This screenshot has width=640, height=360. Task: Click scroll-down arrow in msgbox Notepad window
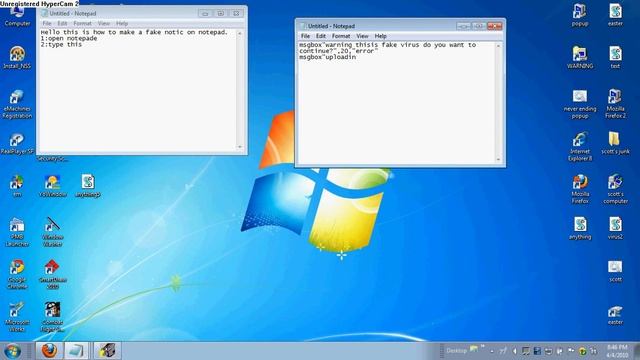[x=498, y=160]
